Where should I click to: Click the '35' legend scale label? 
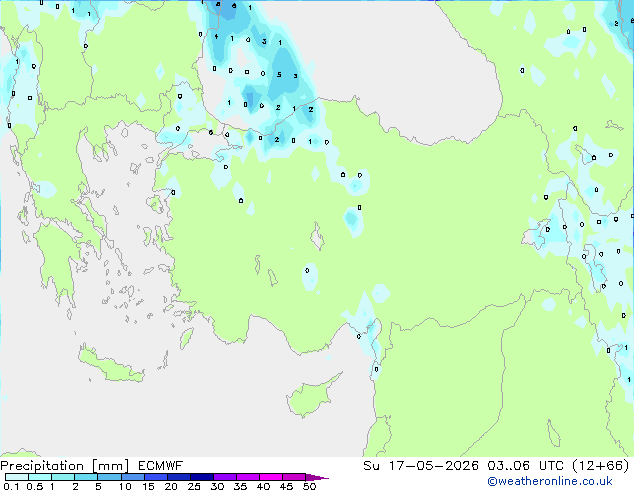240,486
